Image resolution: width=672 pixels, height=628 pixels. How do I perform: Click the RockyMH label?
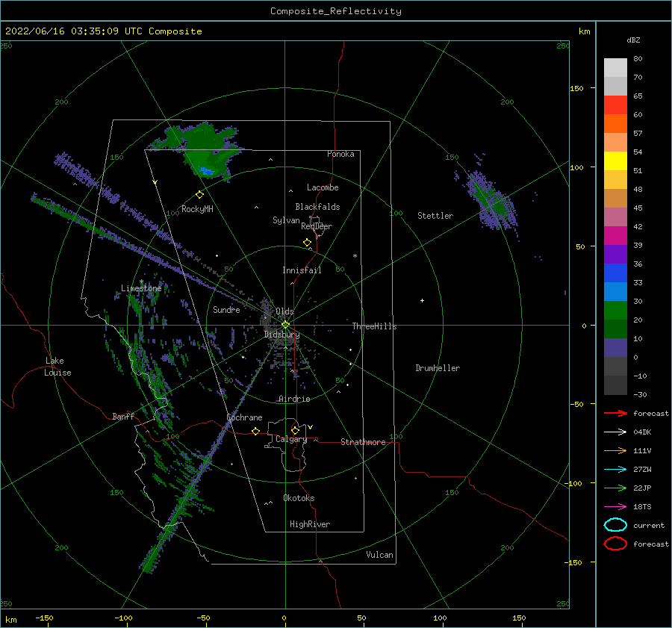tap(197, 209)
